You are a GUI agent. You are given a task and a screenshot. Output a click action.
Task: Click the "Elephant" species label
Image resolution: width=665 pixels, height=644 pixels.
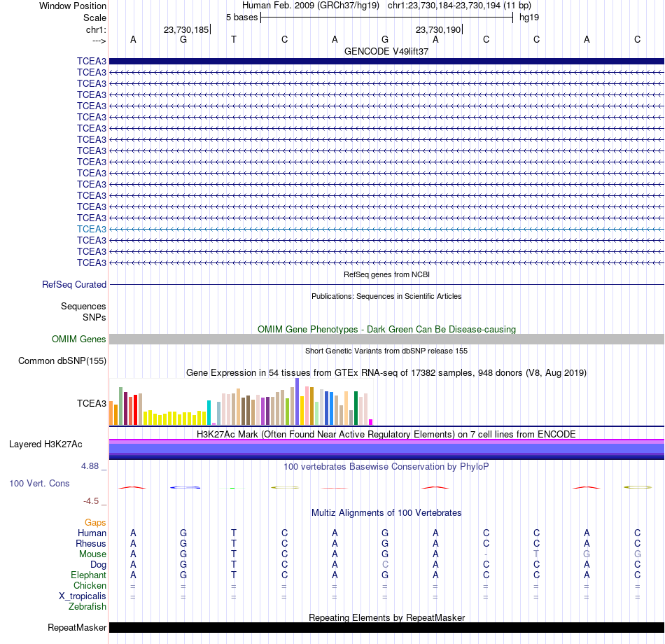pos(88,575)
